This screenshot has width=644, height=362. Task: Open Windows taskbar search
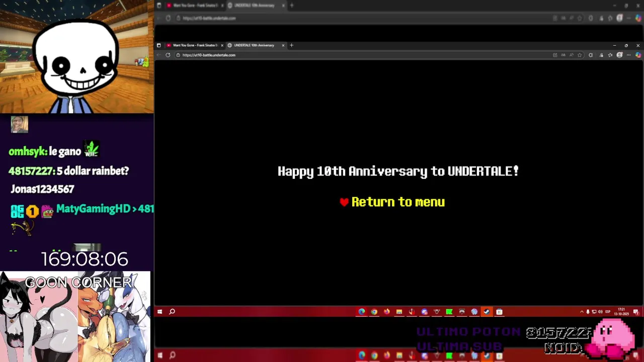(x=172, y=312)
